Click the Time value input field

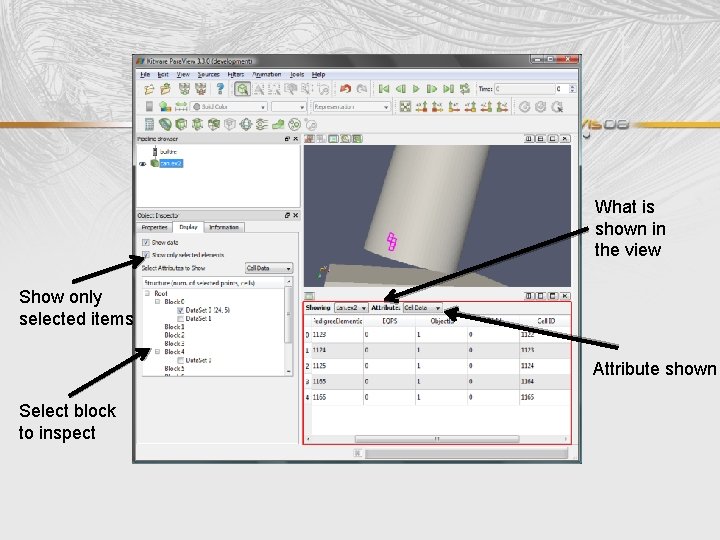(x=525, y=89)
